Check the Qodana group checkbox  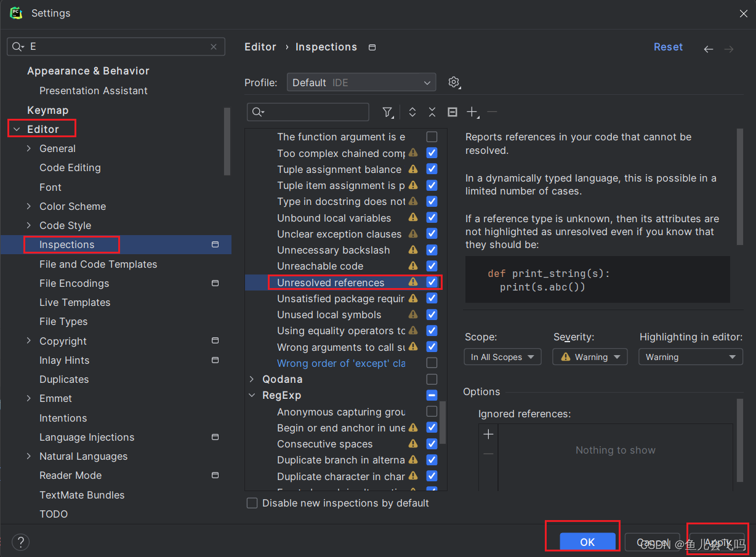(432, 379)
